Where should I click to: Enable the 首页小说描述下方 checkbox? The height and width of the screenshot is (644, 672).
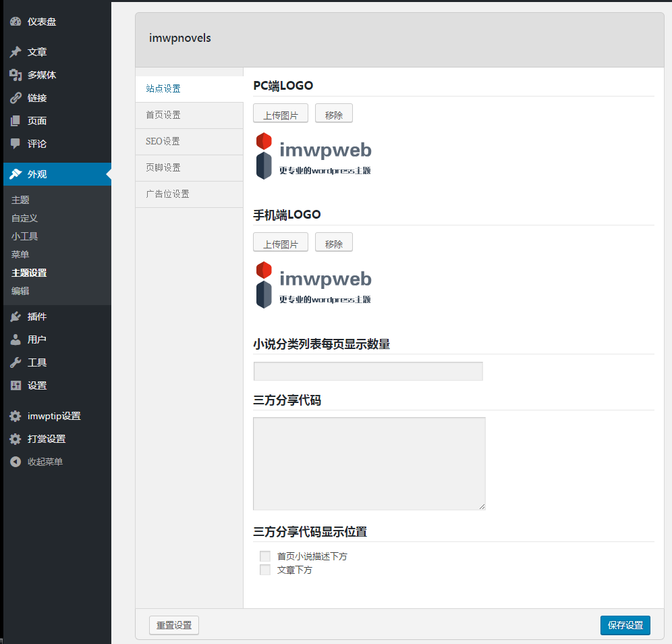(x=265, y=556)
